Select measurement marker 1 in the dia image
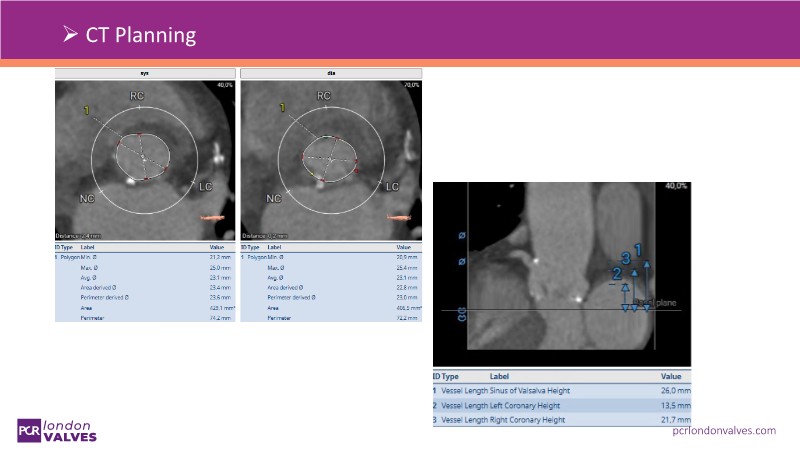 tap(283, 106)
